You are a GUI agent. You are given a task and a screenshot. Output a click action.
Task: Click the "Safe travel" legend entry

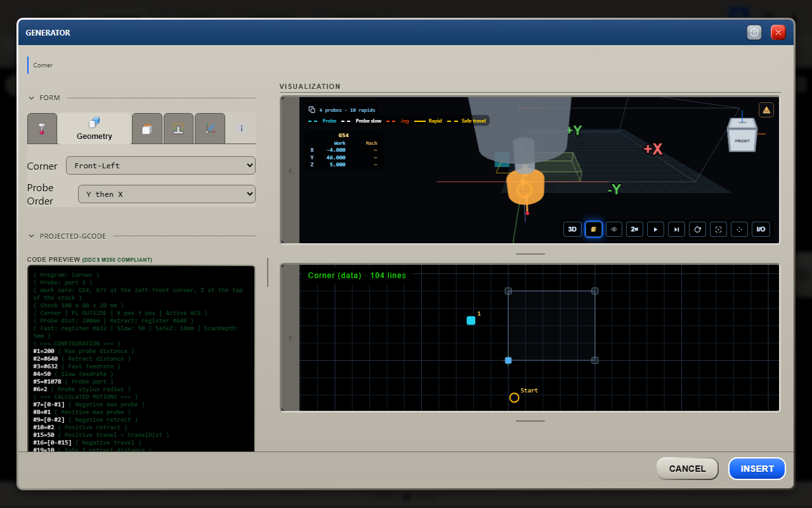[x=468, y=121]
